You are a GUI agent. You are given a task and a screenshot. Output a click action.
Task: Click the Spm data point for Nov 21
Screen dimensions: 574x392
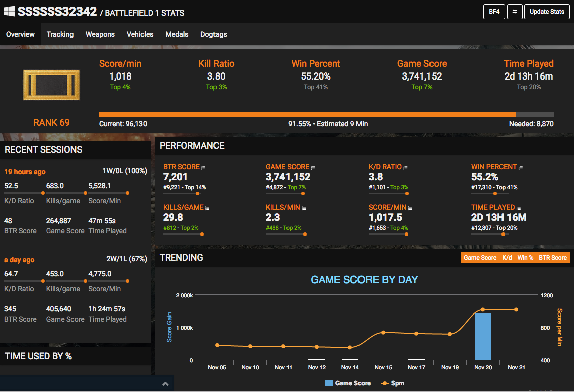tap(516, 309)
